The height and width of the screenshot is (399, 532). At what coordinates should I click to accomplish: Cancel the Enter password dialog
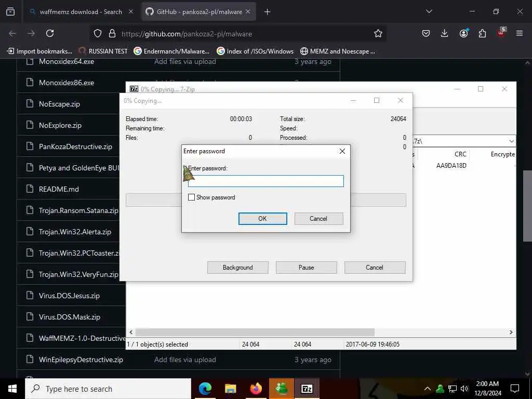[x=318, y=219]
